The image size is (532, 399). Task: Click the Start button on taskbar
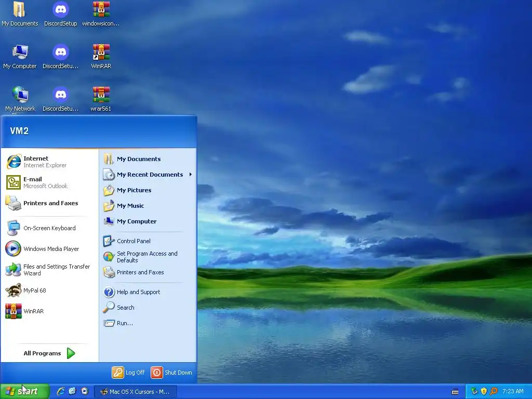pos(24,391)
